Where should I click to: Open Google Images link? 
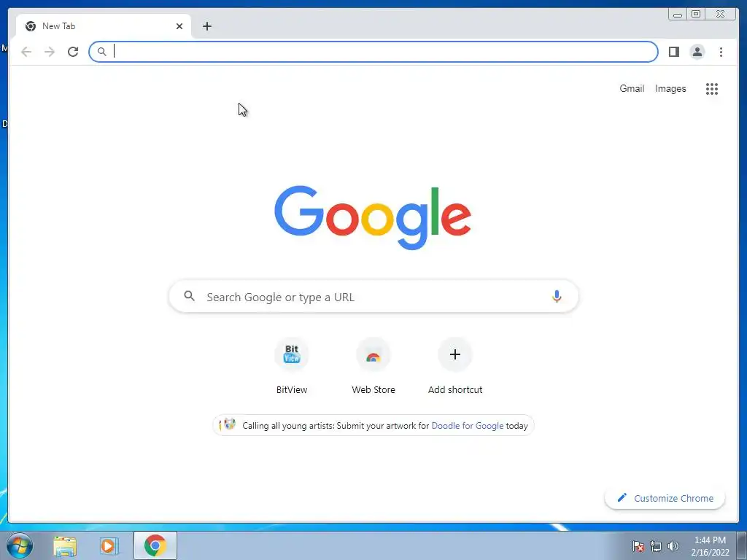[x=670, y=88]
